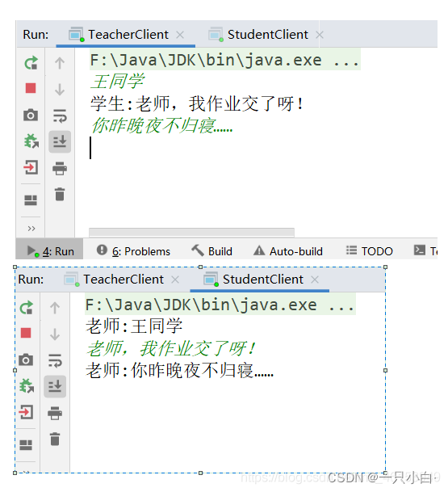The image size is (448, 492).
Task: Move down the stack trace in upper panel
Action: (x=60, y=90)
